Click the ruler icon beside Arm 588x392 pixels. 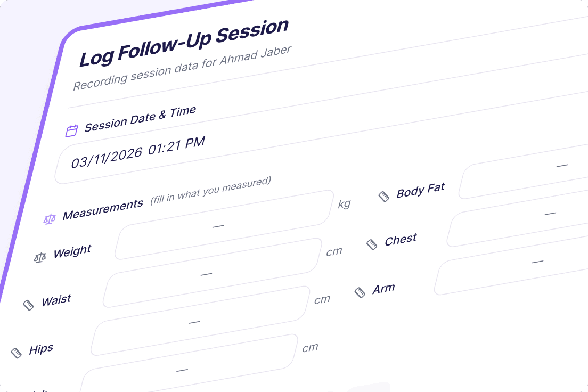pos(360,292)
